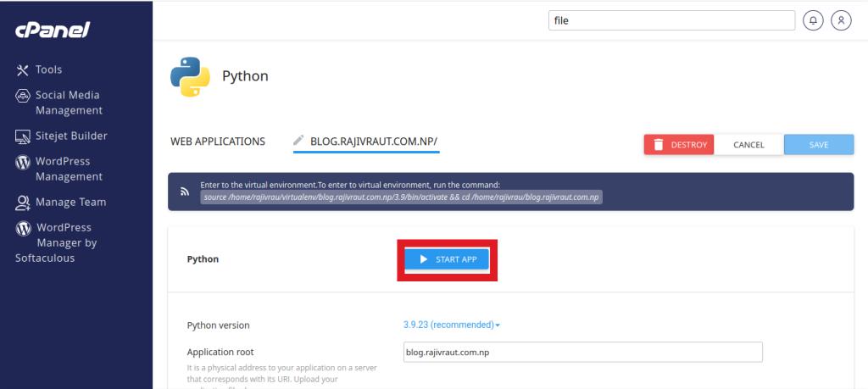This screenshot has height=389, width=868.
Task: Click the Sitejet Builder monitor icon
Action: (22, 136)
